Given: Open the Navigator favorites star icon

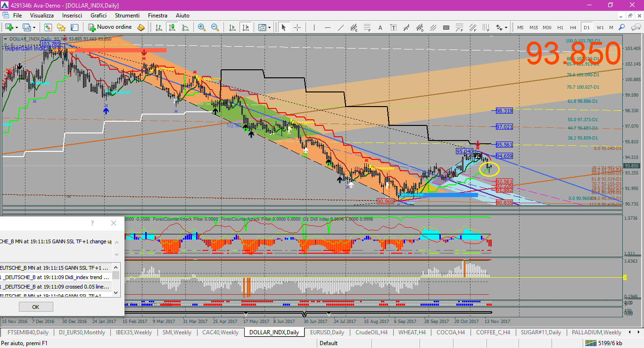Looking at the screenshot, I should (61, 27).
